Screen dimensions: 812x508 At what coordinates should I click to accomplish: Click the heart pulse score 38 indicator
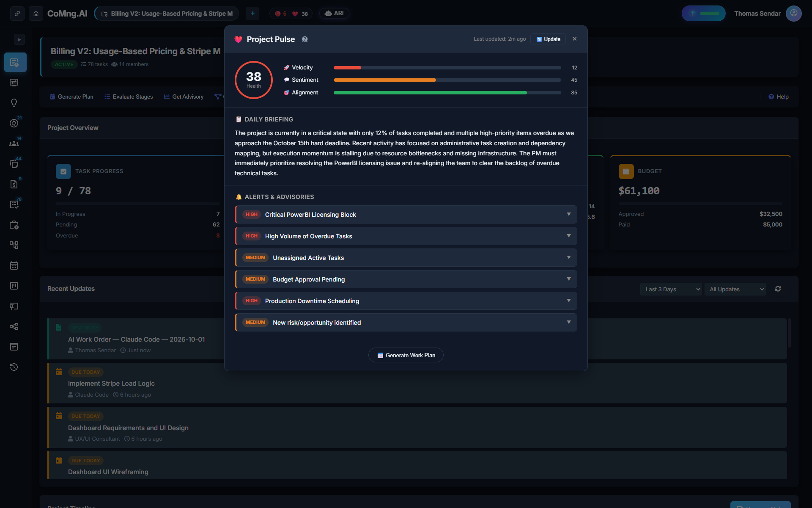click(300, 14)
